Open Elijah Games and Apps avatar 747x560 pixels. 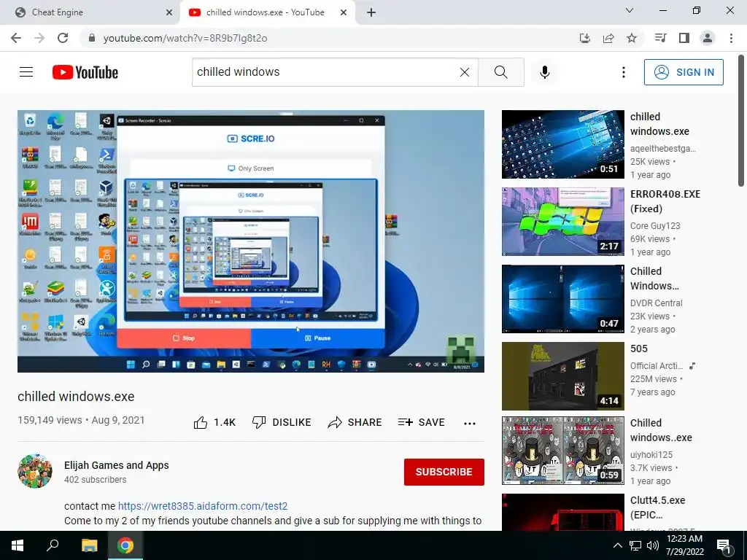35,471
